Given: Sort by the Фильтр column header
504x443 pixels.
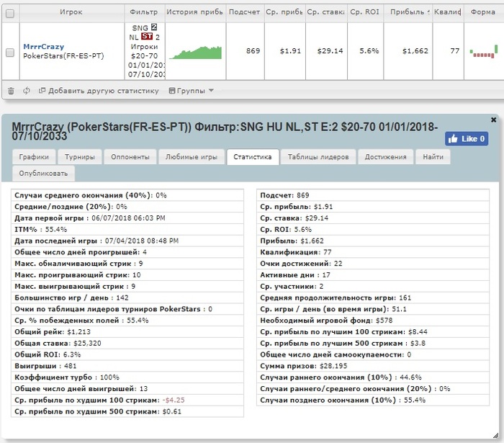Looking at the screenshot, I should point(144,12).
